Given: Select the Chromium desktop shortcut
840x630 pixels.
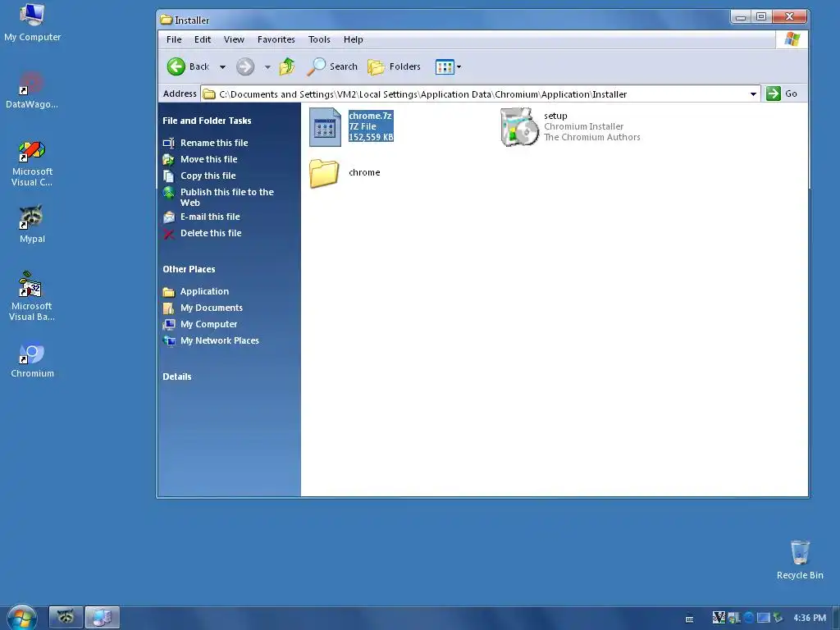Looking at the screenshot, I should [32, 359].
